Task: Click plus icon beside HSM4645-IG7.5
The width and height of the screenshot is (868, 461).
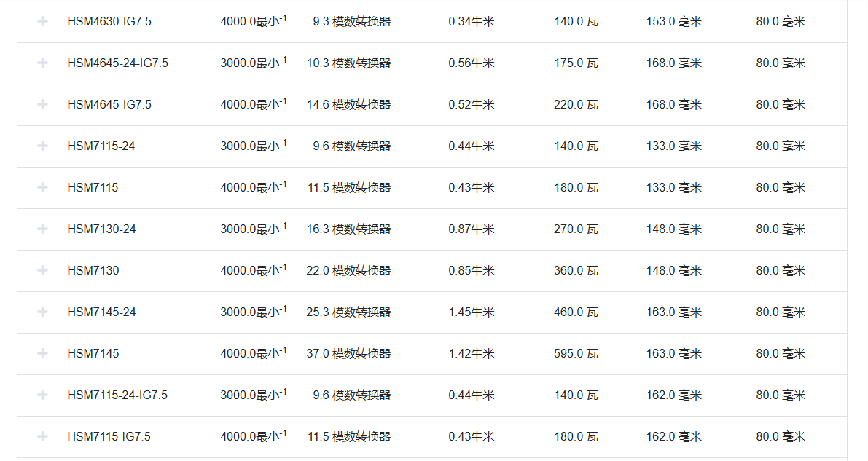Action: pos(42,104)
